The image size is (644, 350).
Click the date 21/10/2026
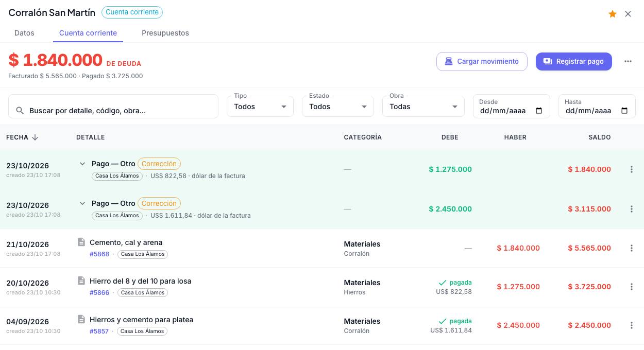click(27, 244)
